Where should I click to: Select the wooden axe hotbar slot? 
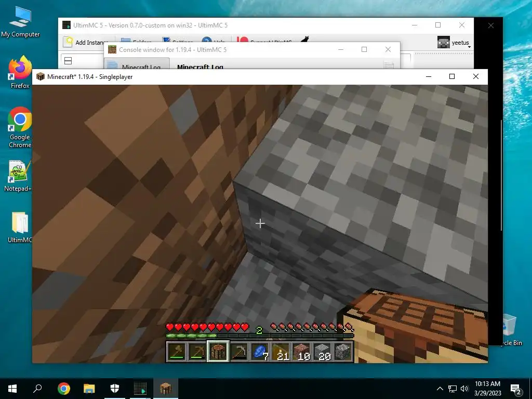[177, 352]
